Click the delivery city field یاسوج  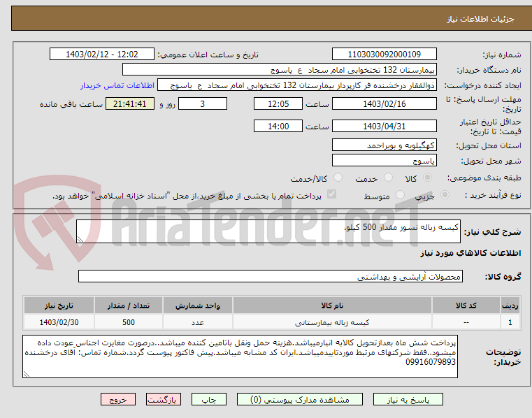click(x=384, y=161)
